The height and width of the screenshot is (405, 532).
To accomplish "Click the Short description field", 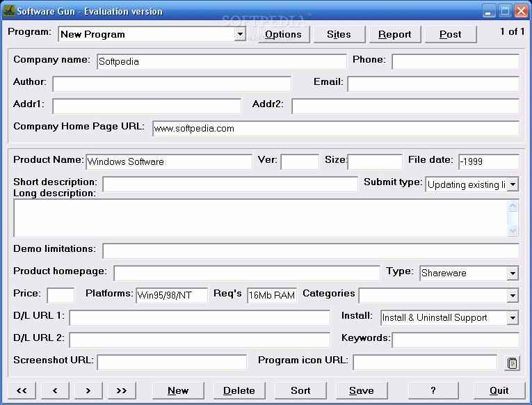I will tap(230, 184).
